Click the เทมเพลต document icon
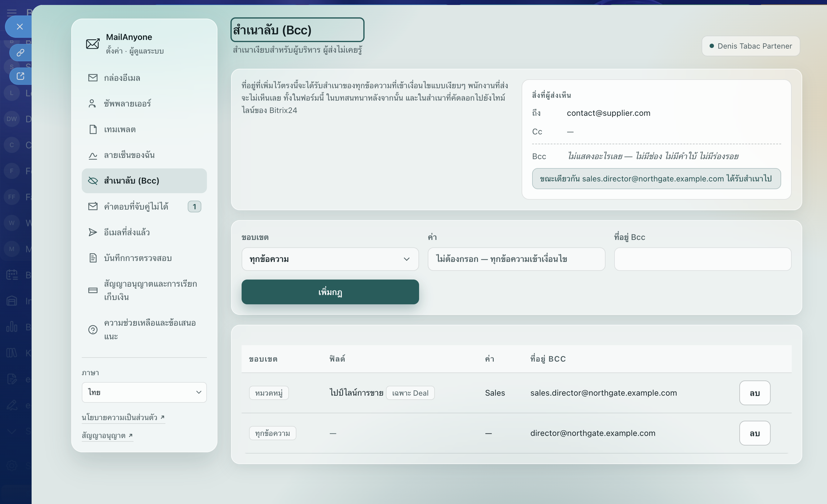This screenshot has width=827, height=504. click(x=93, y=129)
